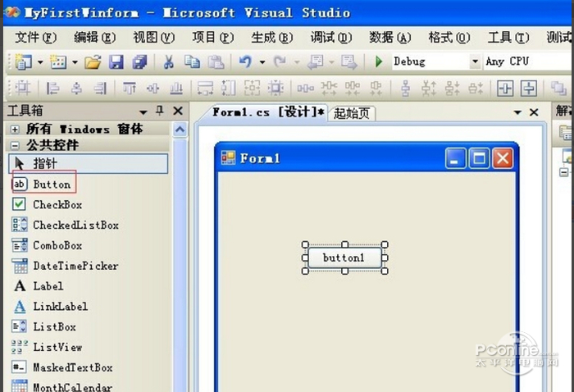Screen dimensions: 574x392
Task: Click the Align Lefts layout icon
Action: pyautogui.click(x=52, y=89)
